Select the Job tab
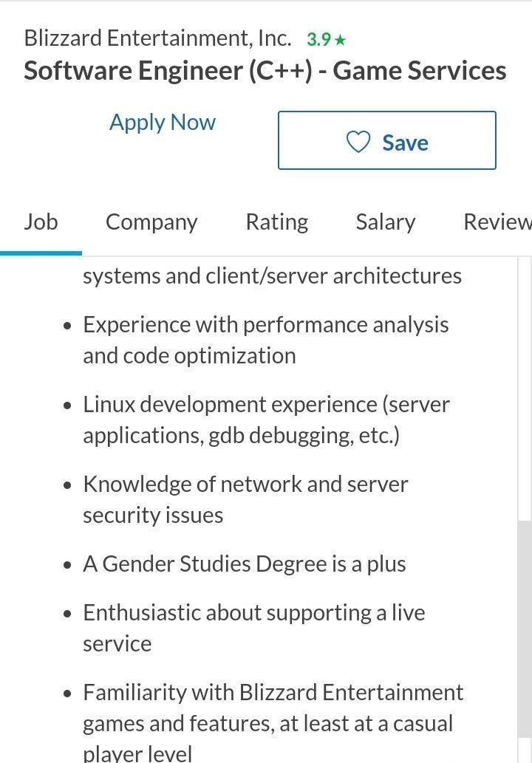Screen dimensions: 532x763 coord(41,222)
